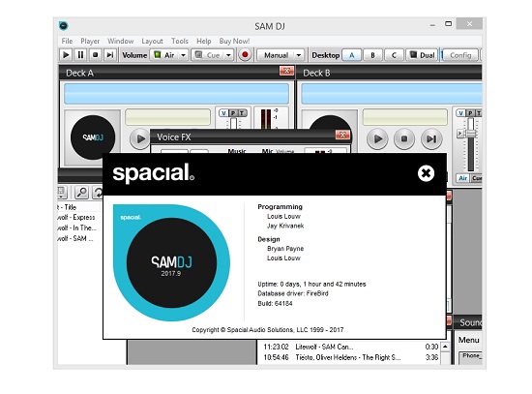This screenshot has width=532, height=394.
Task: Toggle Deck B P button
Action: point(470,113)
